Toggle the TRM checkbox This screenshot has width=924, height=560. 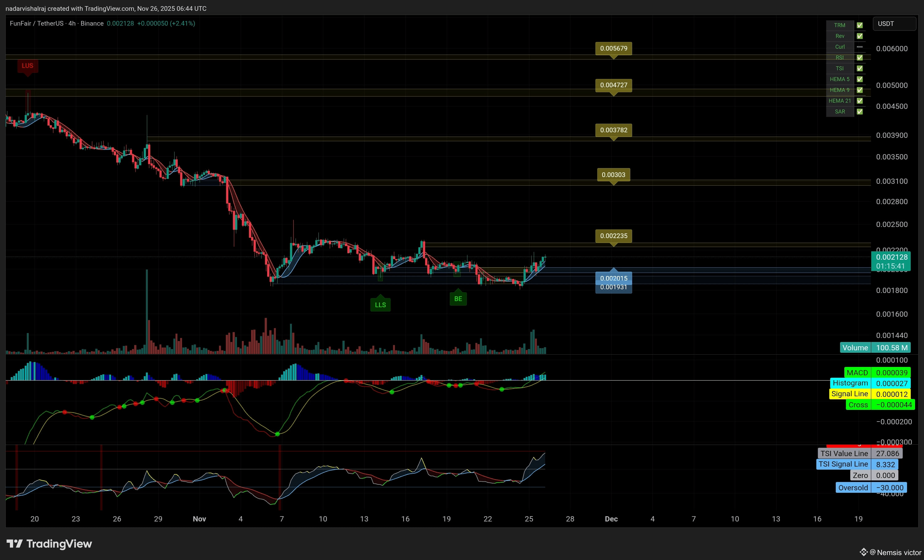tap(860, 25)
